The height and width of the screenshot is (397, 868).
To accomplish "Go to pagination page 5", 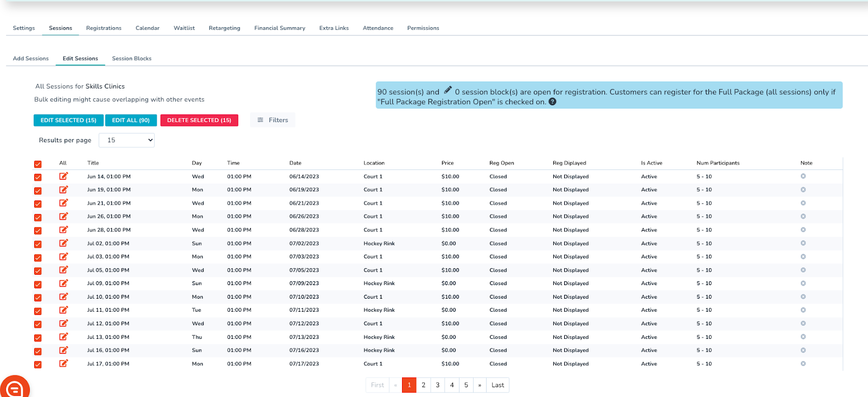I will pos(466,385).
